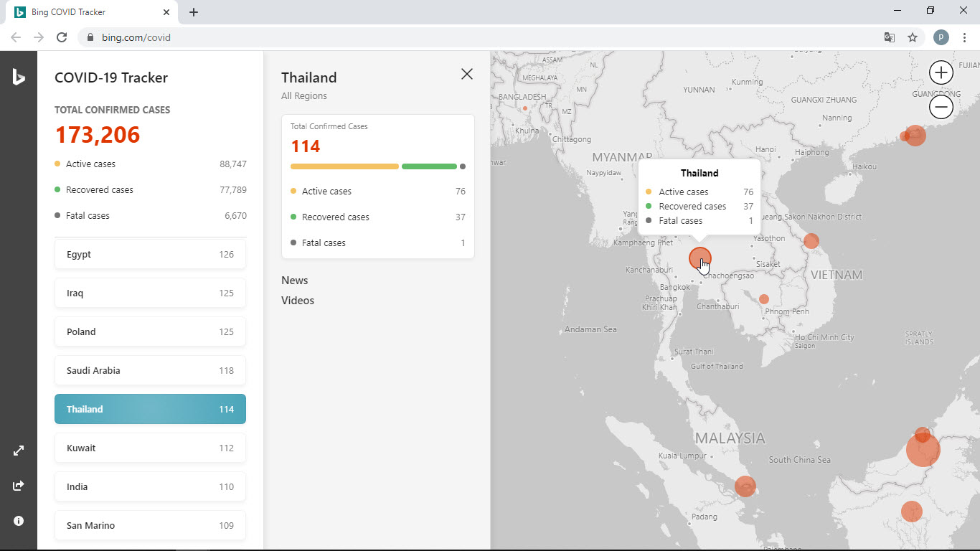Screen dimensions: 980x551
Task: Click the Bangkok label on the map
Action: (x=674, y=287)
